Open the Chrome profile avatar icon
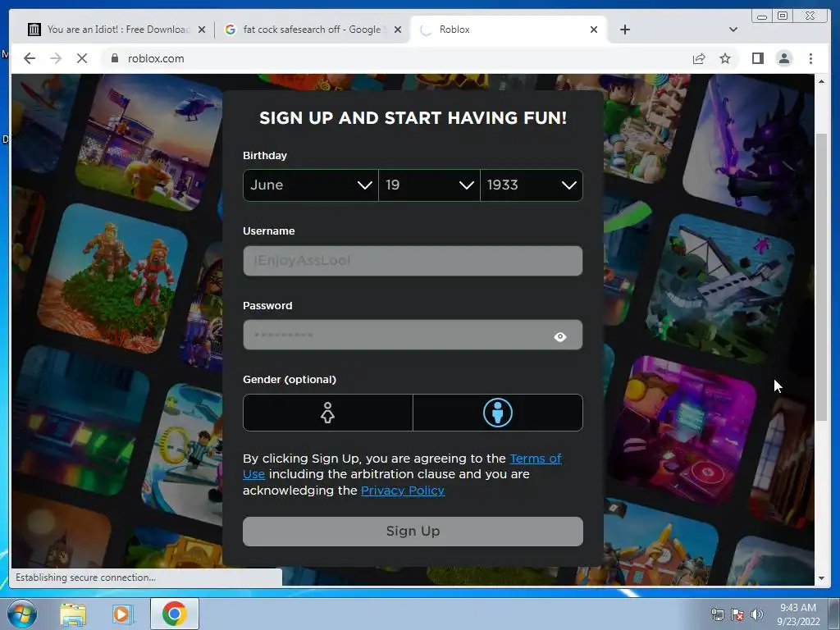The height and width of the screenshot is (630, 840). click(x=783, y=58)
